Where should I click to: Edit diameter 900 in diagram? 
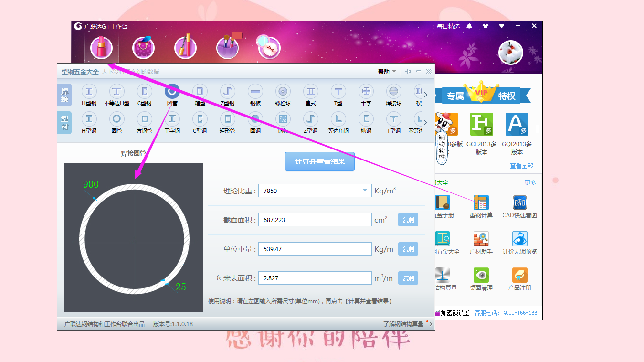[91, 184]
